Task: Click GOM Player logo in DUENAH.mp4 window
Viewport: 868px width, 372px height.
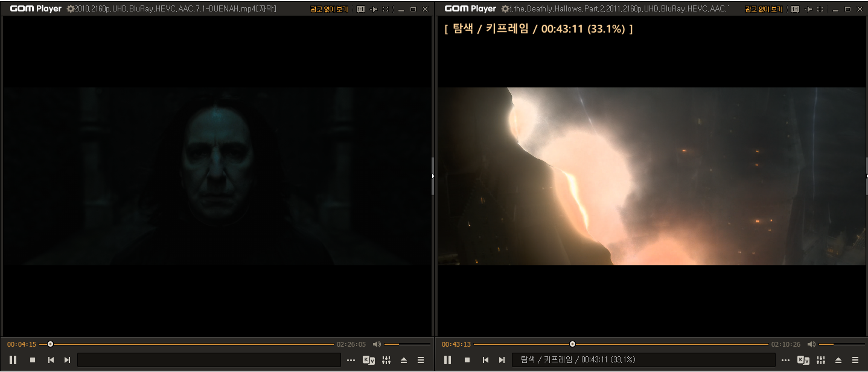Action: (x=36, y=9)
